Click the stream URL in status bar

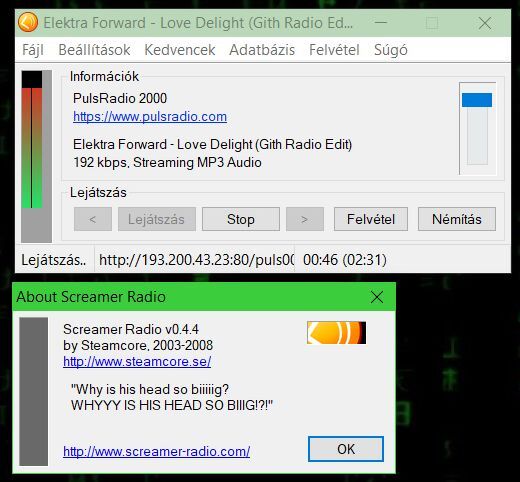click(x=197, y=260)
